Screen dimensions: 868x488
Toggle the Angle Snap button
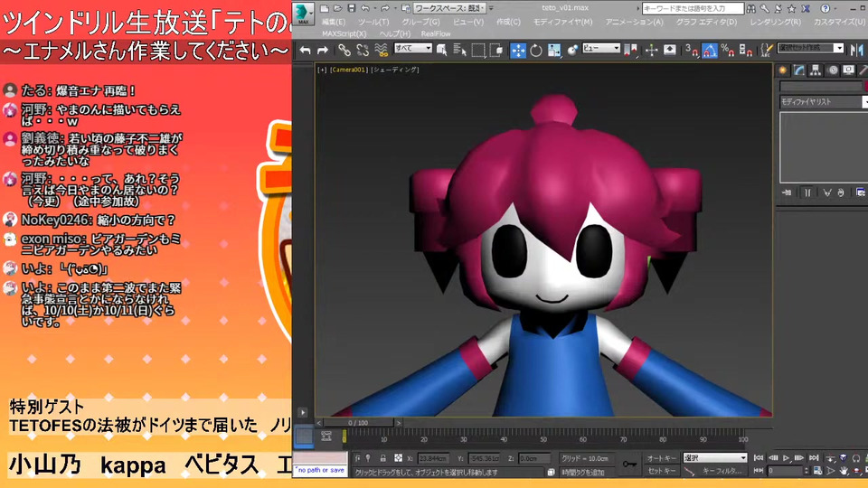[710, 51]
